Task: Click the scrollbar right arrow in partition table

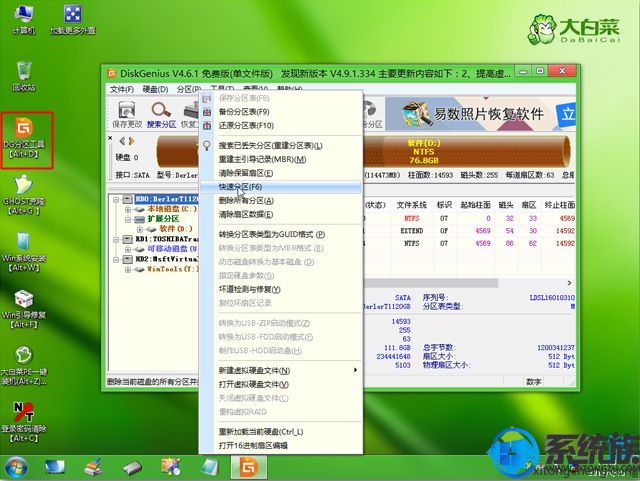Action: 569,283
